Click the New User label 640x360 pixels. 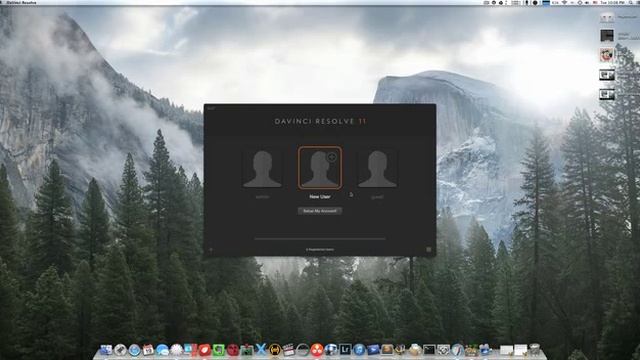pos(320,197)
